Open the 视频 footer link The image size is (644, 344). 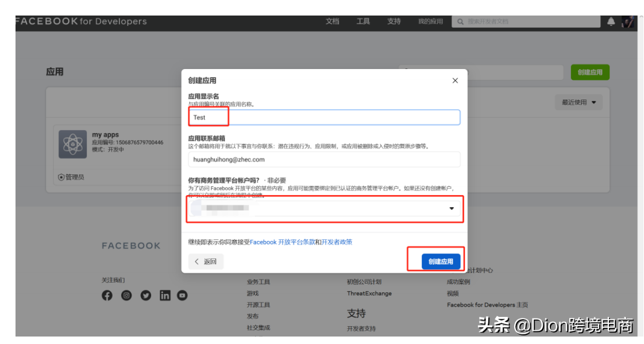[x=453, y=293]
